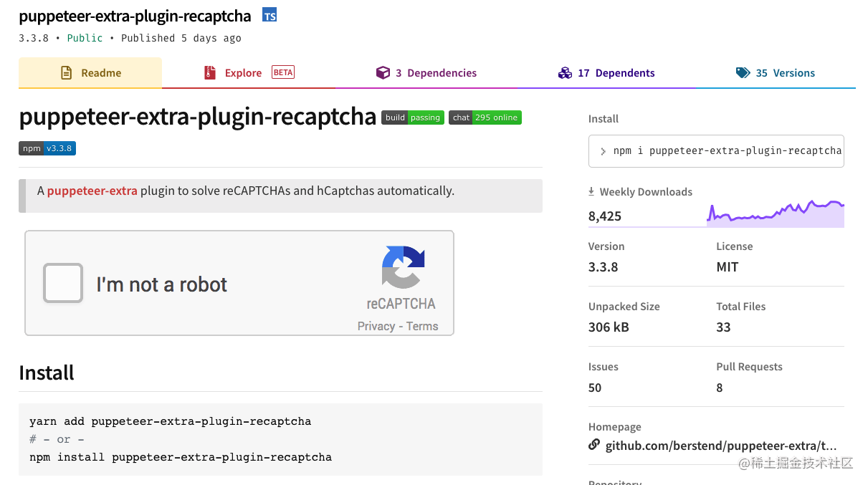
Task: Click the page title puppeteer-extra-plugin-recaptcha heading
Action: (x=197, y=117)
